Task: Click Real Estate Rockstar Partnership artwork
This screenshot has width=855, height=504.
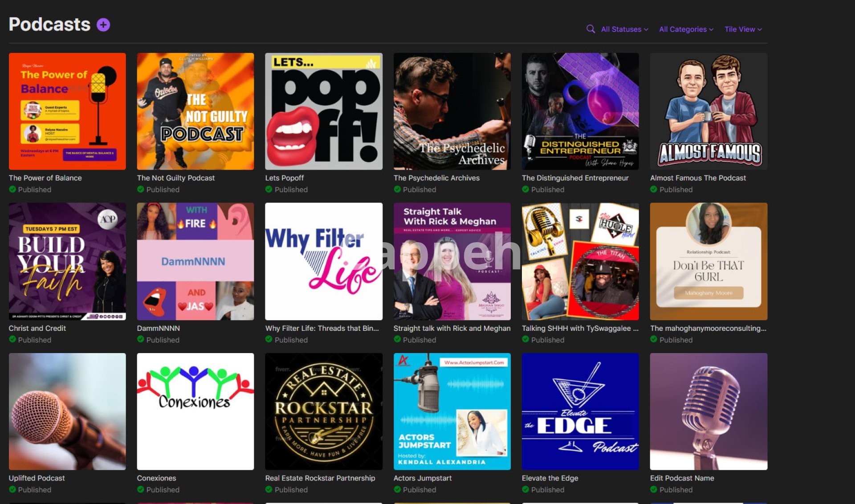Action: tap(324, 411)
